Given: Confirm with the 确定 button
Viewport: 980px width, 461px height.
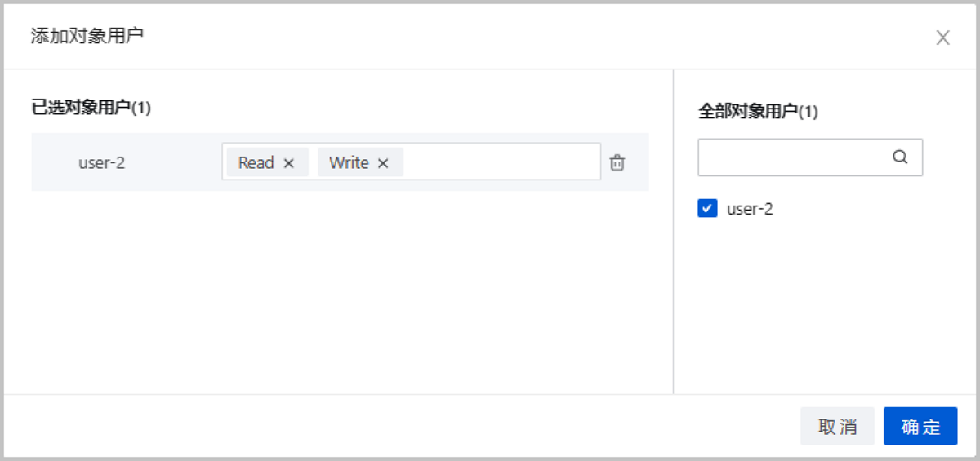Looking at the screenshot, I should 920,427.
